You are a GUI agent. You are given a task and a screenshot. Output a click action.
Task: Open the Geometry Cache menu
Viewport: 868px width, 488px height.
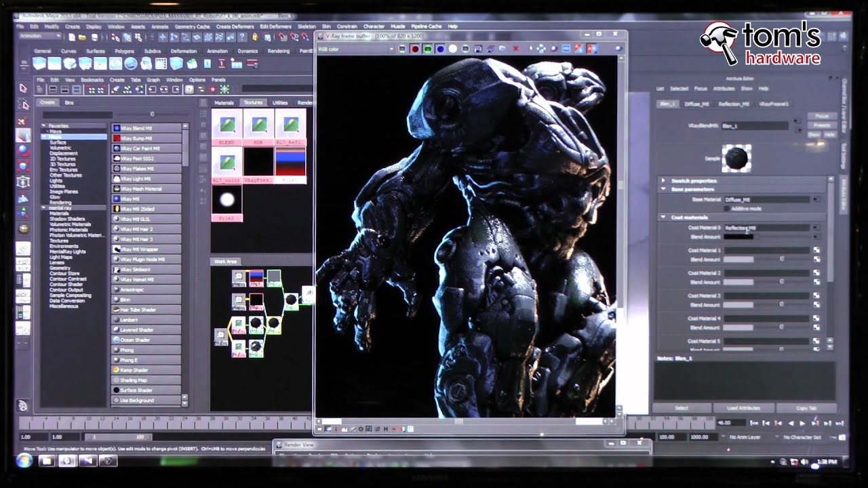click(x=193, y=26)
